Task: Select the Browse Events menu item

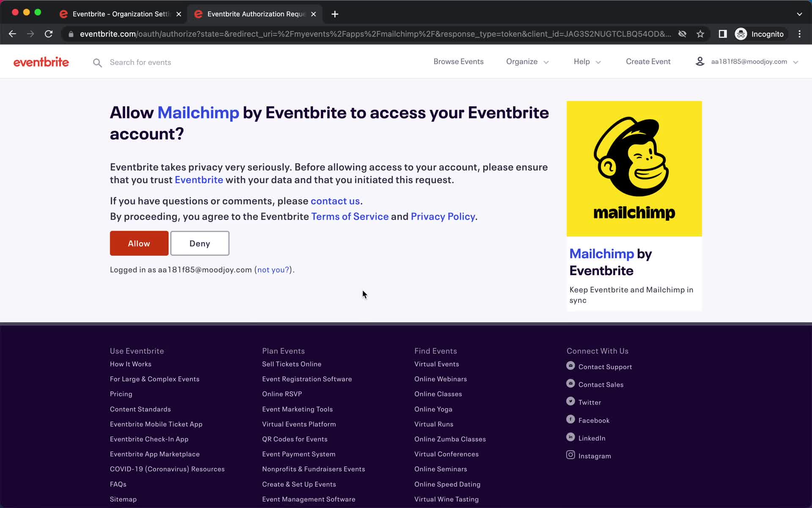Action: pos(458,61)
